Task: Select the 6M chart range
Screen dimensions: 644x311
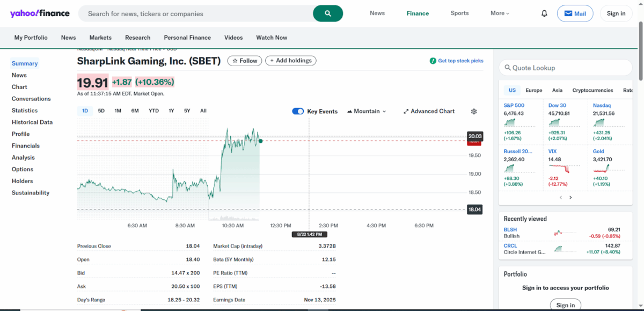Action: point(135,111)
